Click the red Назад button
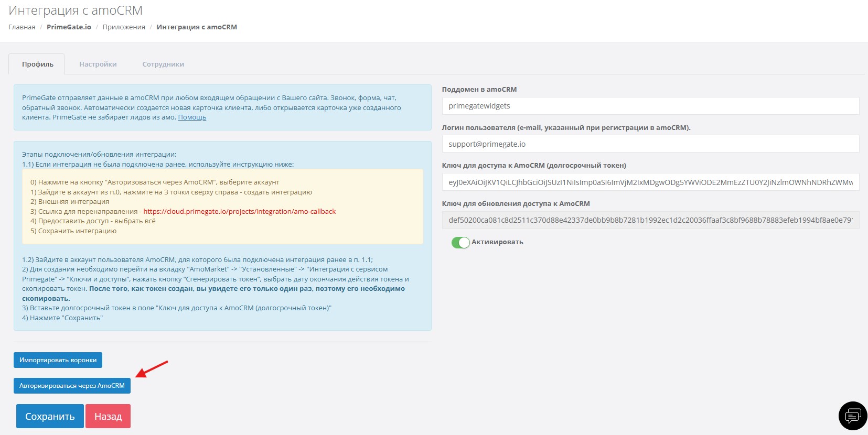868x435 pixels. 108,416
